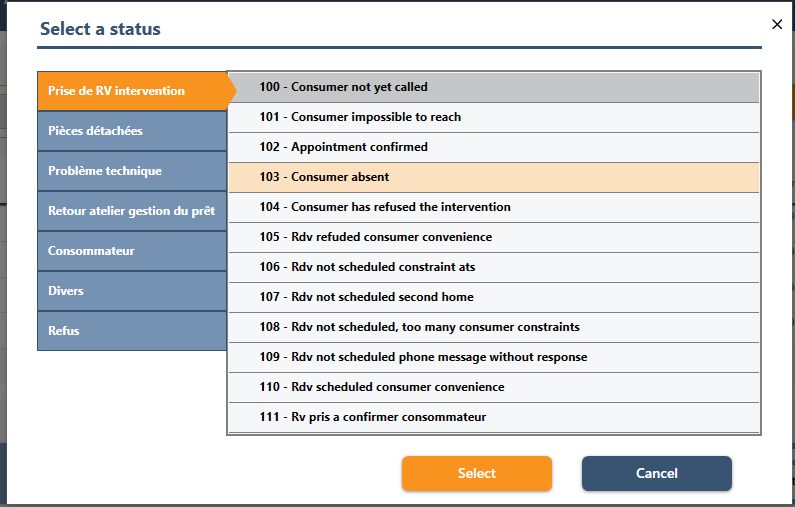Click the orange Select button
The width and height of the screenshot is (795, 507).
coord(477,473)
